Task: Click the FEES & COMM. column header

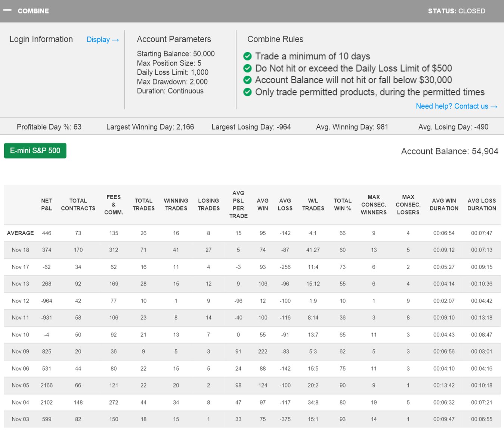Action: pos(114,205)
